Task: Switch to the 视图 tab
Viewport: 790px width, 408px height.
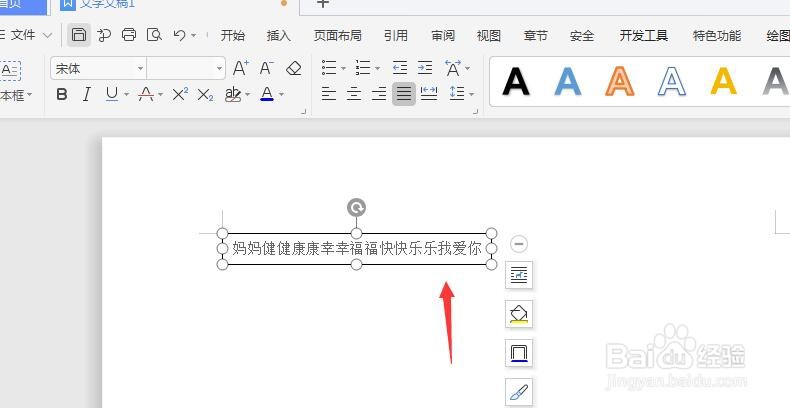Action: coord(489,35)
